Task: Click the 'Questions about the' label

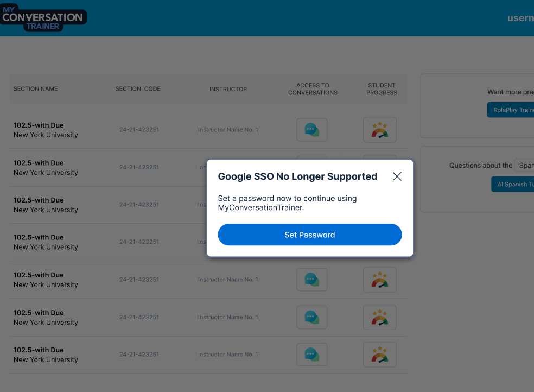Action: point(480,166)
